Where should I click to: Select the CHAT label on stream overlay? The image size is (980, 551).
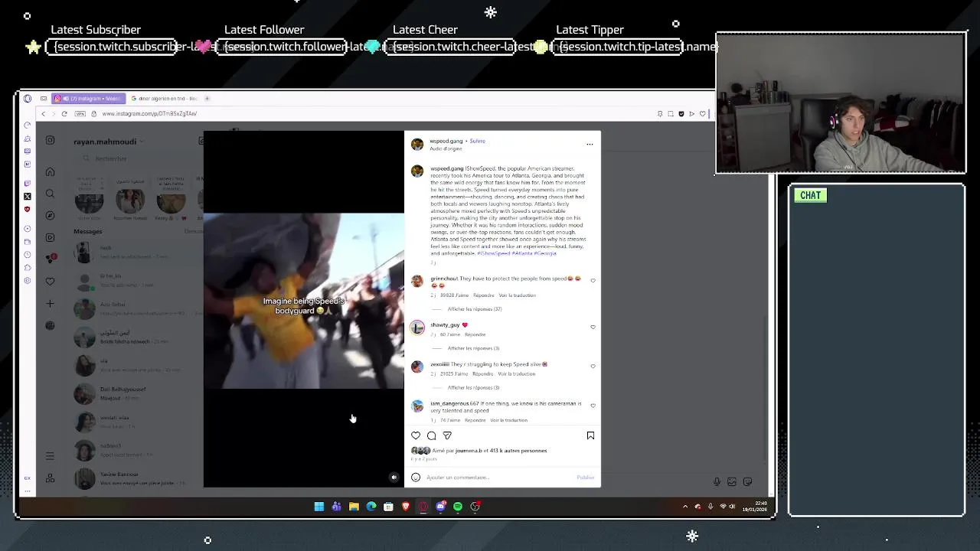pyautogui.click(x=810, y=195)
